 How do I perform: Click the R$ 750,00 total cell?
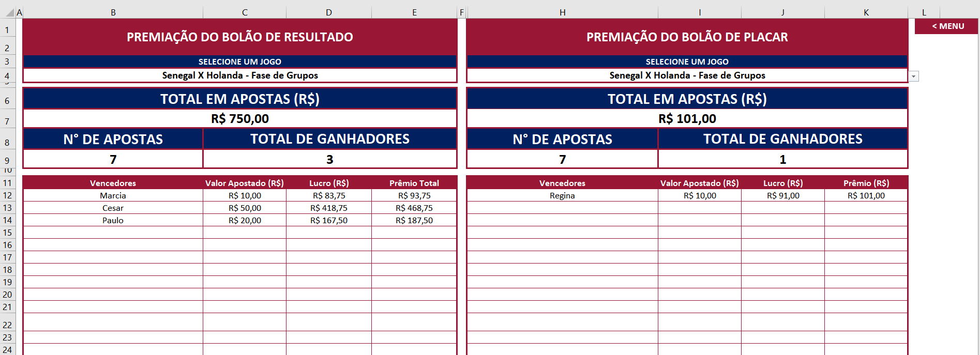coord(240,119)
